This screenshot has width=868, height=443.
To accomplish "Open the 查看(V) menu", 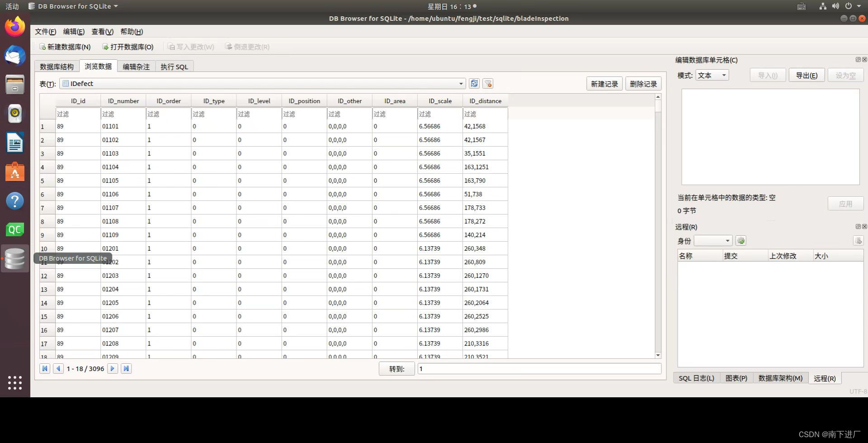I will tap(102, 32).
